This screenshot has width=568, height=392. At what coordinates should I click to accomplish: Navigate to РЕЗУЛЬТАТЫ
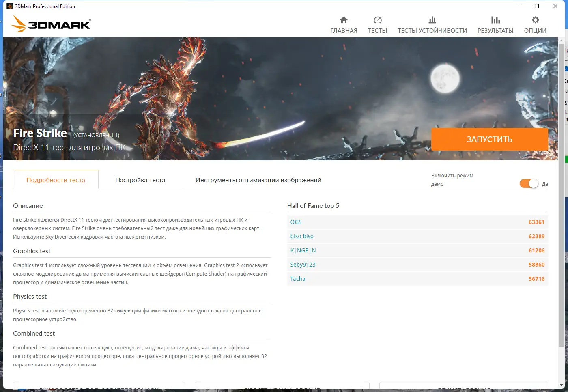(495, 30)
